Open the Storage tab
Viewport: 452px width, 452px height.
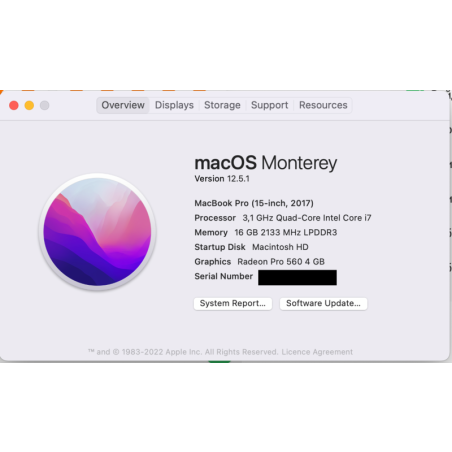click(222, 105)
